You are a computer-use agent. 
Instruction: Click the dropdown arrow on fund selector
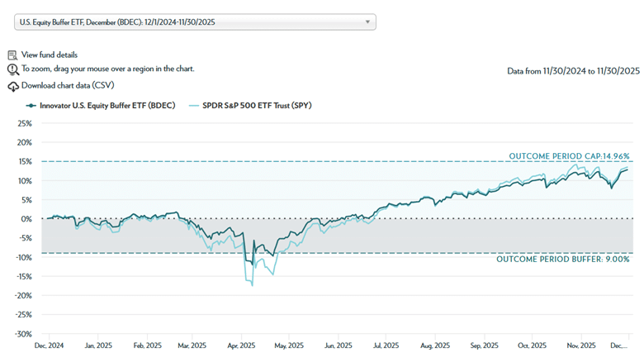tap(367, 22)
